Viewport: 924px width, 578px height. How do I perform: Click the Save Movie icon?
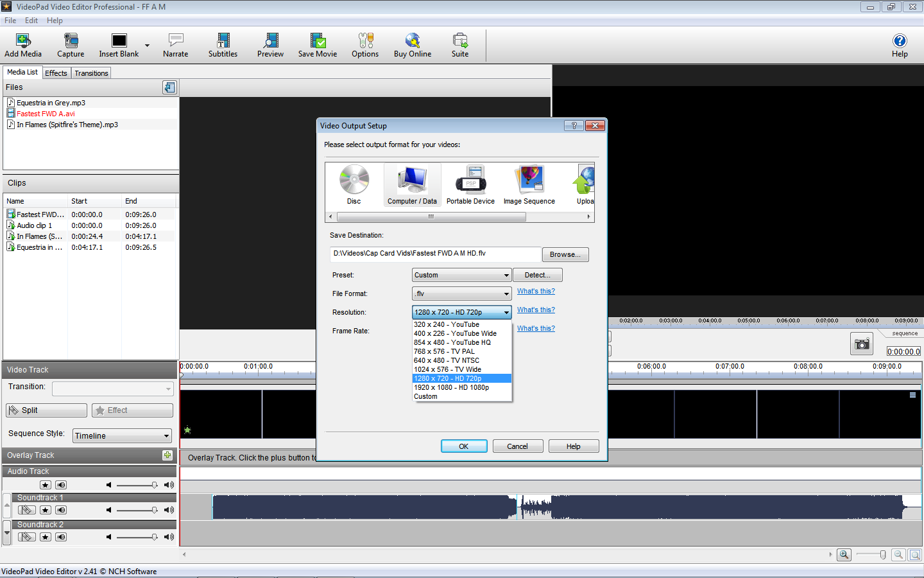click(x=318, y=45)
